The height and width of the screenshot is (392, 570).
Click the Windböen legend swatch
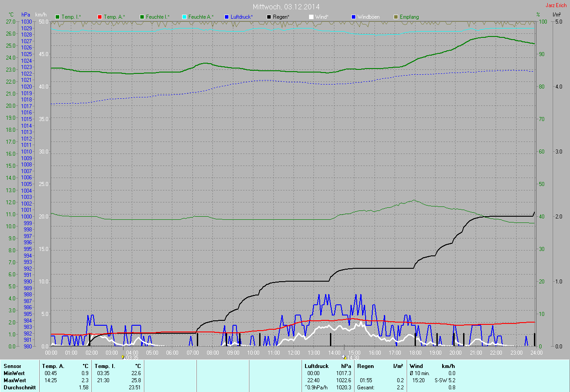click(x=354, y=17)
